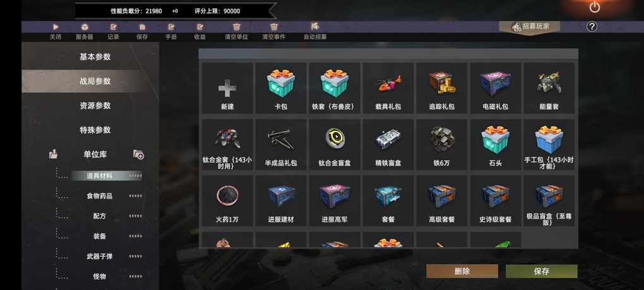Click the 清空单位 trash icon

tap(237, 27)
